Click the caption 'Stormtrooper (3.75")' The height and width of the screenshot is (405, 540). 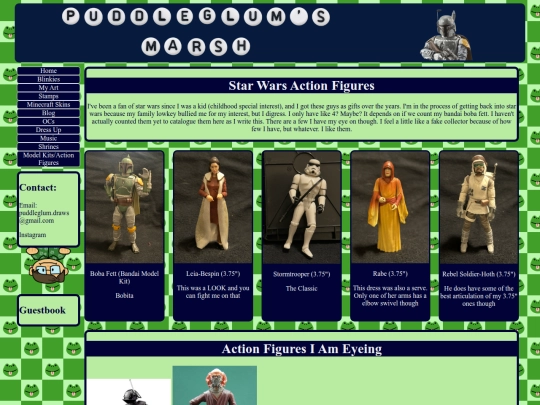(302, 274)
